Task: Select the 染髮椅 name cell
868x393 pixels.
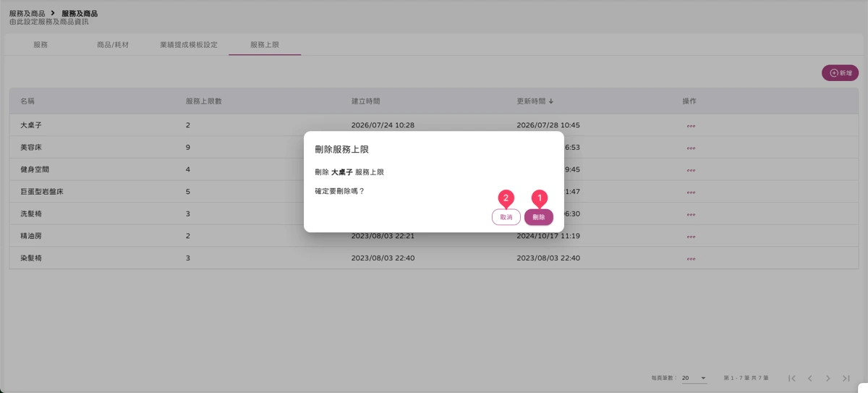Action: click(31, 258)
